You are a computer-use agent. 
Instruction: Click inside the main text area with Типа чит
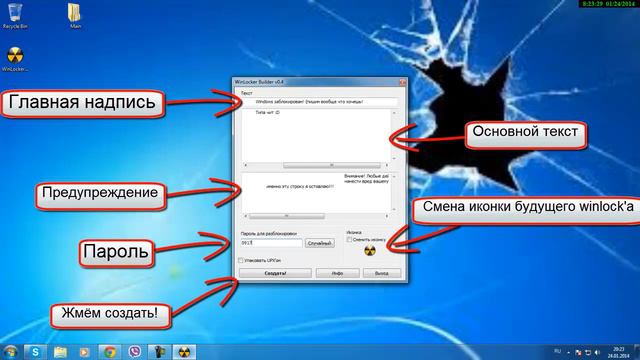pyautogui.click(x=316, y=135)
